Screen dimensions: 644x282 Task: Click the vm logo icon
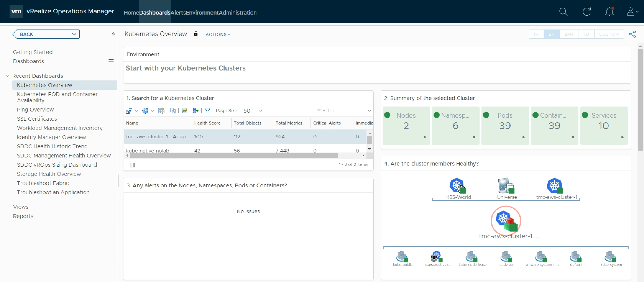click(x=16, y=11)
